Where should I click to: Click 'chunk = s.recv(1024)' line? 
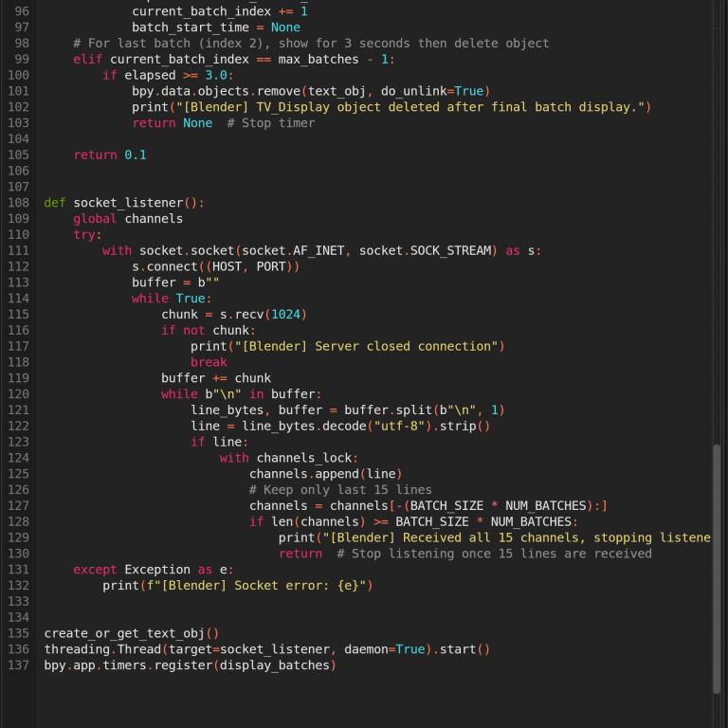point(234,315)
